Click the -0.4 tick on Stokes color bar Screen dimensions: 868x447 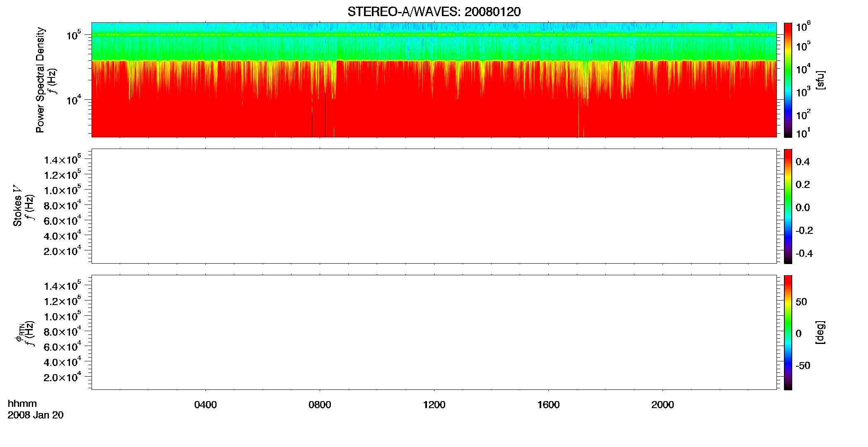click(x=804, y=254)
